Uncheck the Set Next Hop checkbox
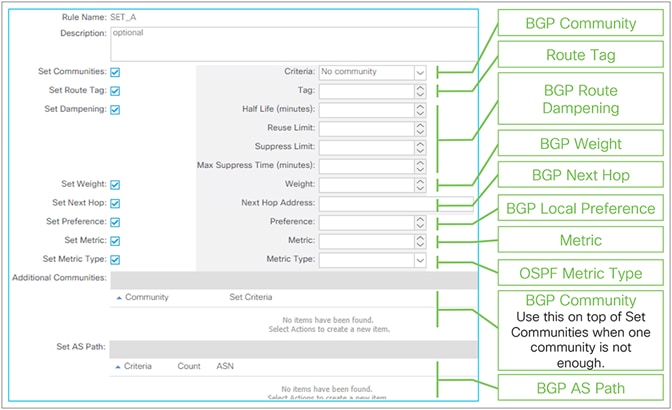The width and height of the screenshot is (672, 410). (115, 204)
